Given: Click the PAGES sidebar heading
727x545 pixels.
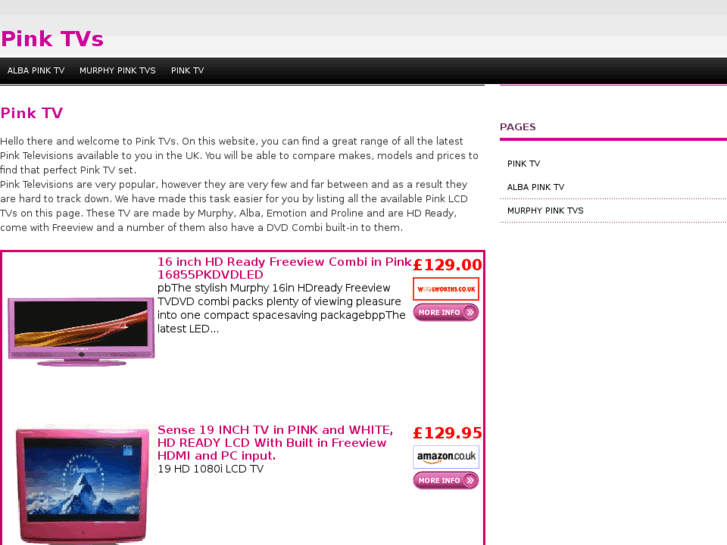Looking at the screenshot, I should tap(518, 127).
